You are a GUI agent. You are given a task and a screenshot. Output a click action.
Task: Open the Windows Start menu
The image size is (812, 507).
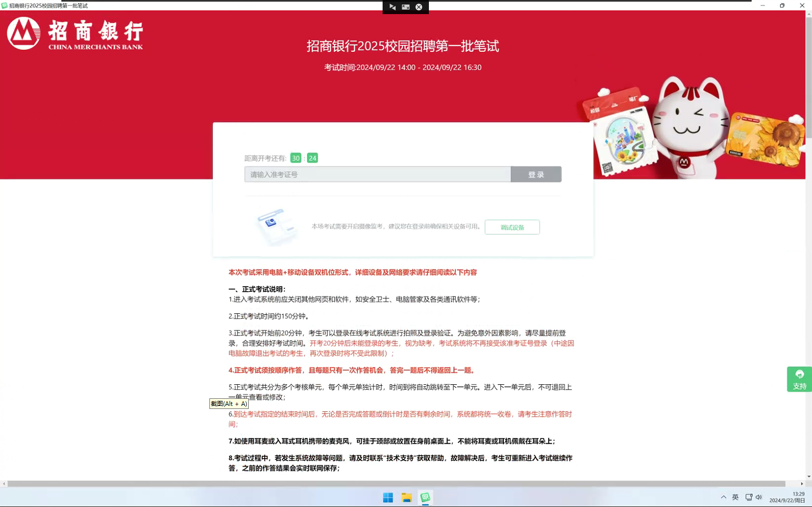click(388, 497)
